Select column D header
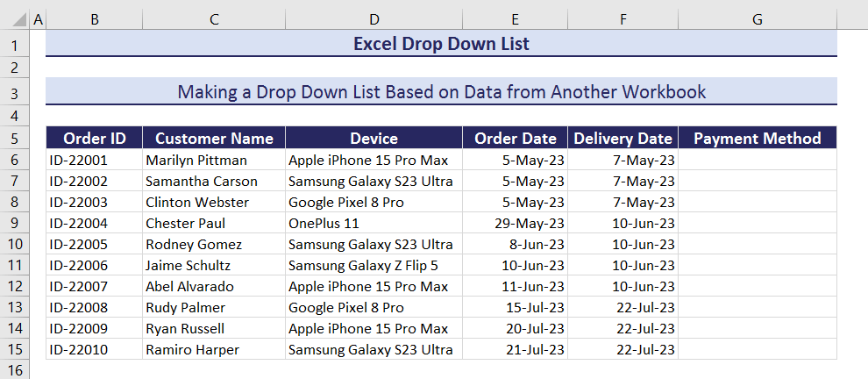Viewport: 868px width, 379px height. click(374, 18)
